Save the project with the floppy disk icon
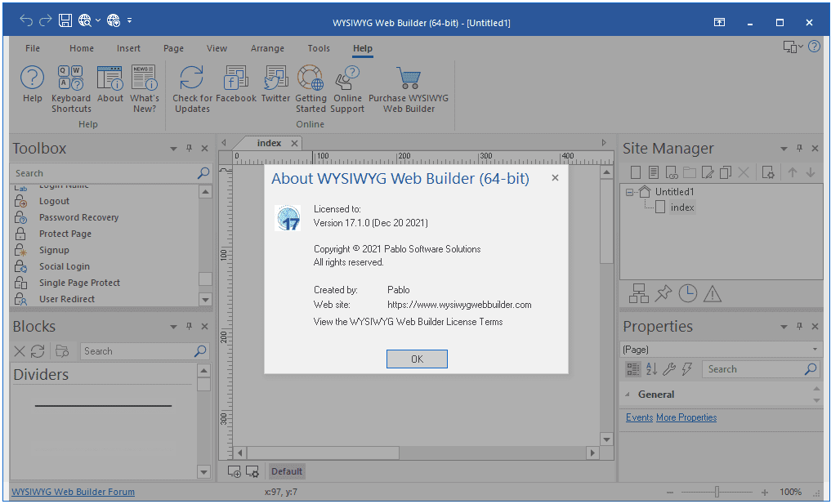 [65, 20]
